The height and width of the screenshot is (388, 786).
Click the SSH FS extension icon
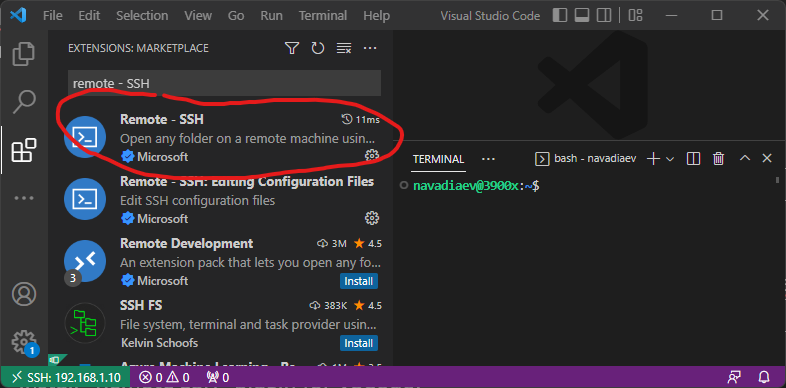point(85,323)
